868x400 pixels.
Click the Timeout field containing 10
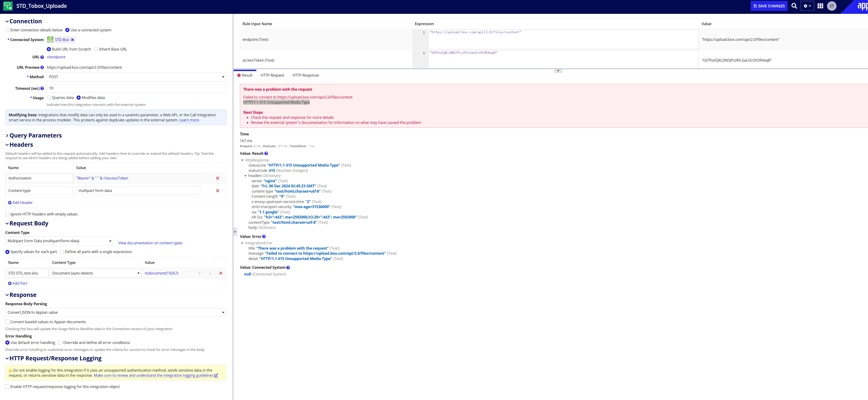[136, 88]
